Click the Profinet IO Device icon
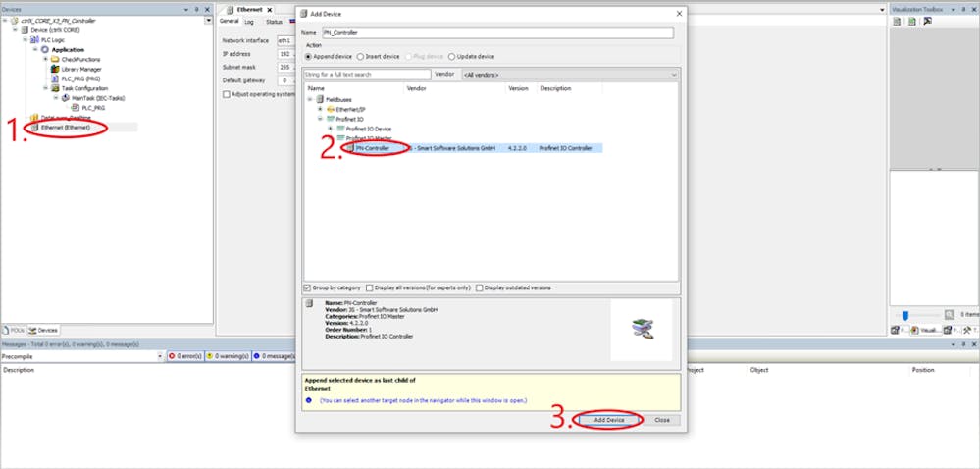The height and width of the screenshot is (469, 980). (340, 129)
